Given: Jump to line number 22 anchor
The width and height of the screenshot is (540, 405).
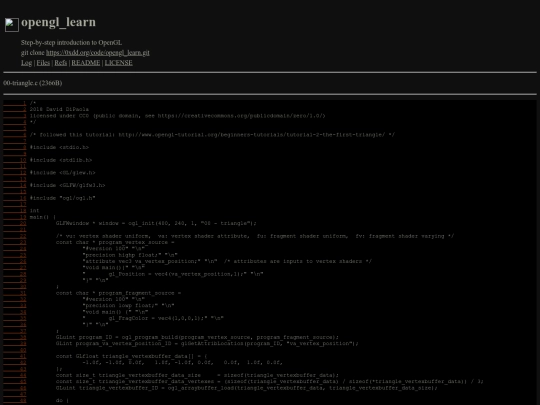Looking at the screenshot, I should pyautogui.click(x=15, y=236).
